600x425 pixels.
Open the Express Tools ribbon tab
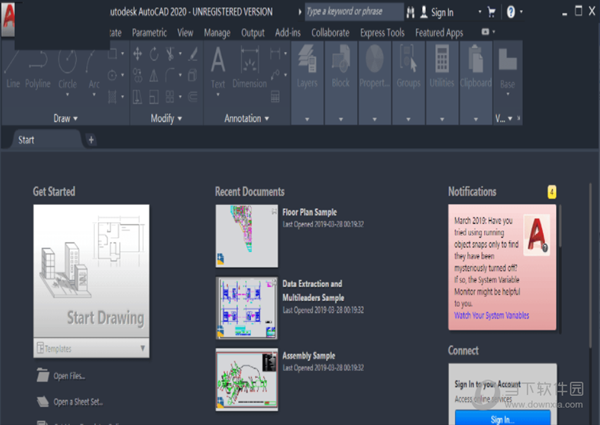tap(382, 33)
